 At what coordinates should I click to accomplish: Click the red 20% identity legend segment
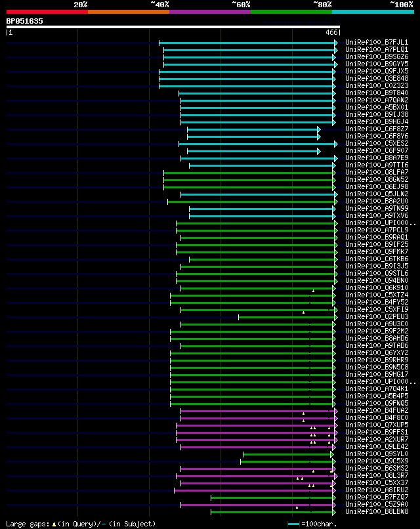(x=47, y=12)
